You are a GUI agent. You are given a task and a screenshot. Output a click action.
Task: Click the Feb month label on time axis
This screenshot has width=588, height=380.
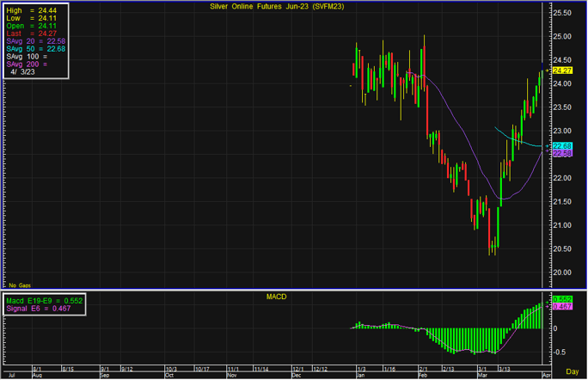(422, 376)
